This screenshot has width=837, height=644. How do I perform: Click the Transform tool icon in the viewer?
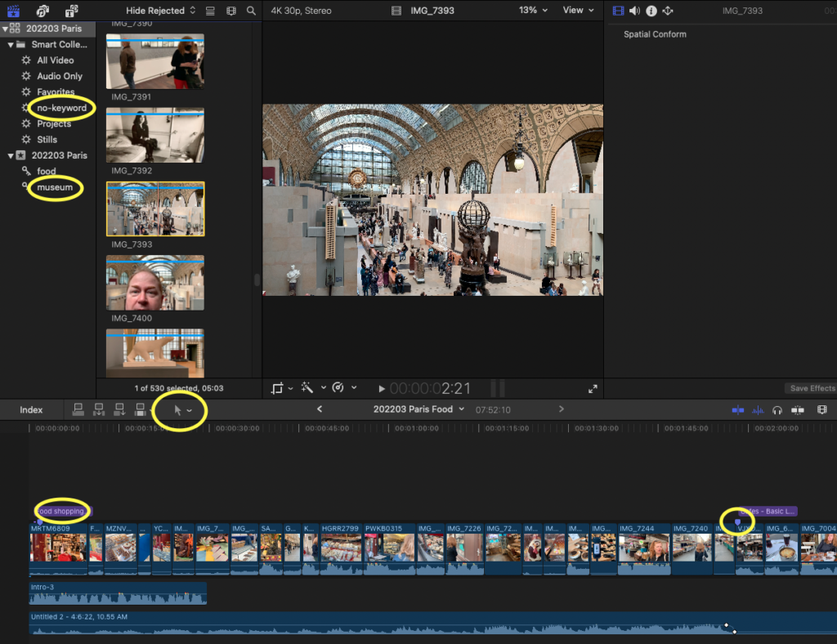(277, 388)
